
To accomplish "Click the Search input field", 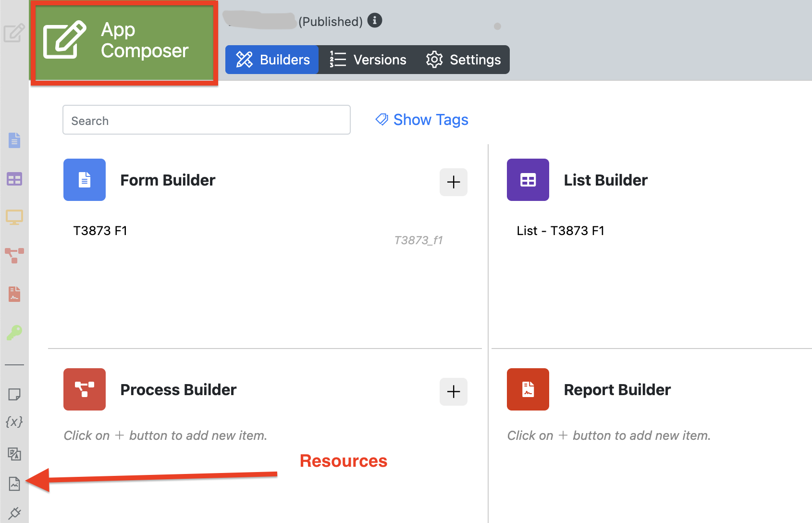I will 207,120.
